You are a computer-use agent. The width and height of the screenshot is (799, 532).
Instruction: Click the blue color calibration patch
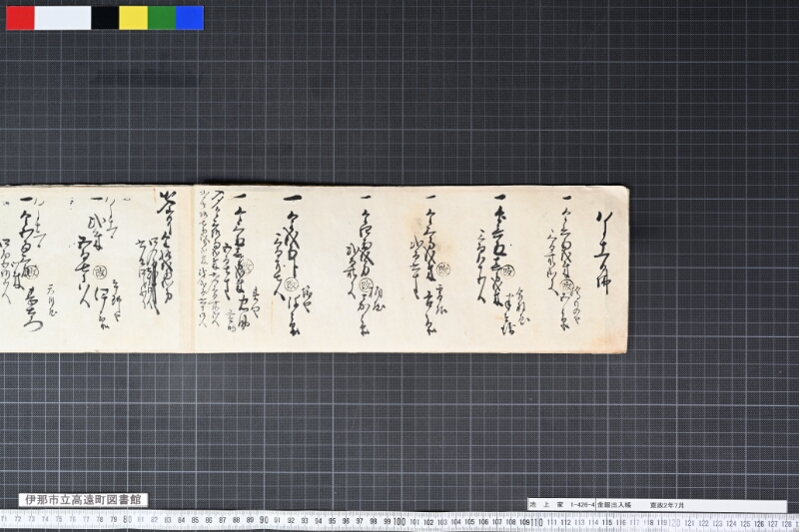190,18
